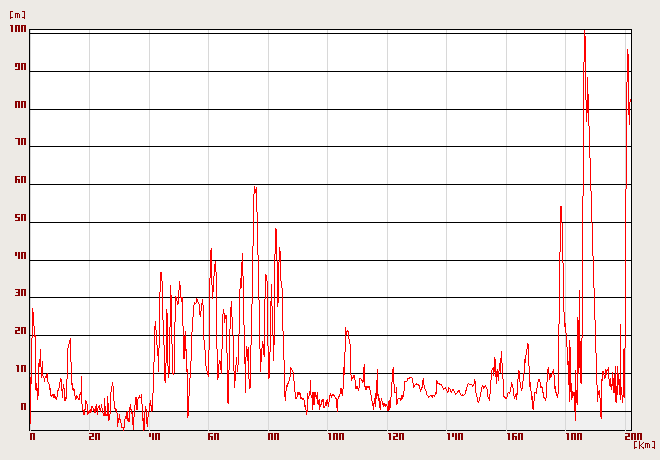The width and height of the screenshot is (660, 460).
Task: Click the 20 km distance axis label
Action: [94, 437]
